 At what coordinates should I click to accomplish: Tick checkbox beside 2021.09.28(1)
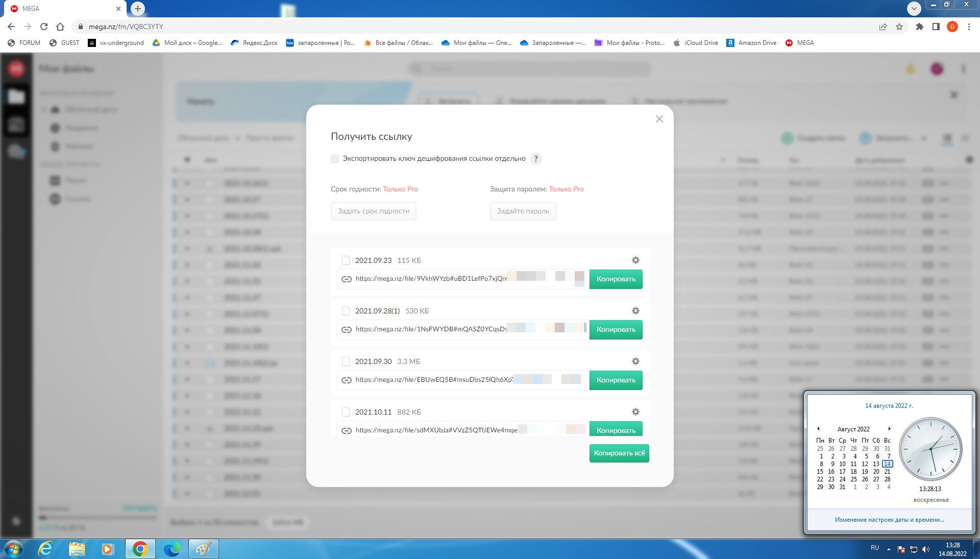tap(346, 311)
